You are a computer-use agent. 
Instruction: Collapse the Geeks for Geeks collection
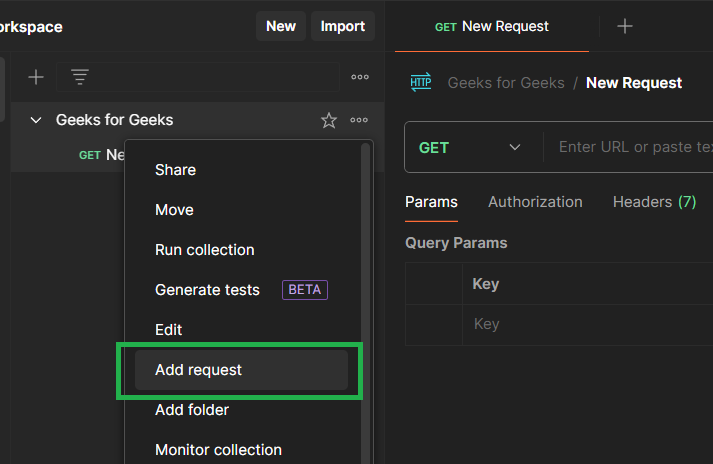(36, 120)
